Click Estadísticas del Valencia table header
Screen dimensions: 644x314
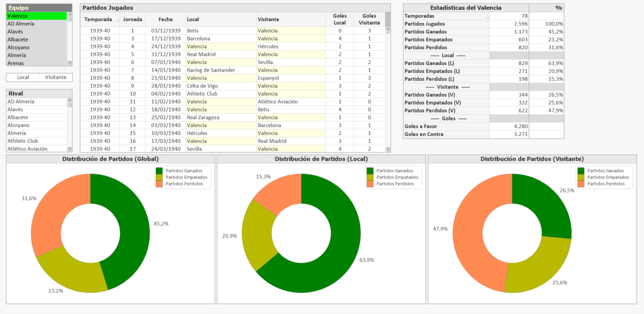(x=466, y=8)
